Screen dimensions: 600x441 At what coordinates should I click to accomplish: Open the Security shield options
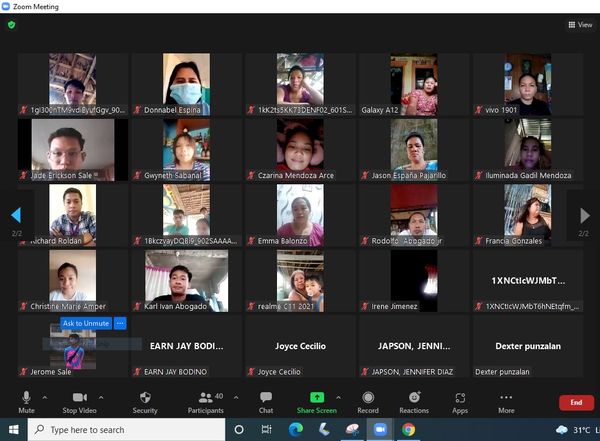click(145, 401)
